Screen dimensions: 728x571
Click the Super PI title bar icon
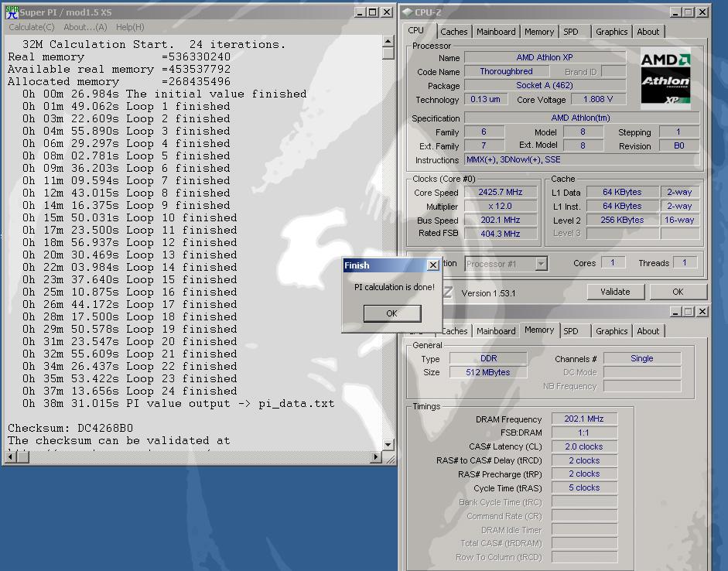click(x=12, y=12)
